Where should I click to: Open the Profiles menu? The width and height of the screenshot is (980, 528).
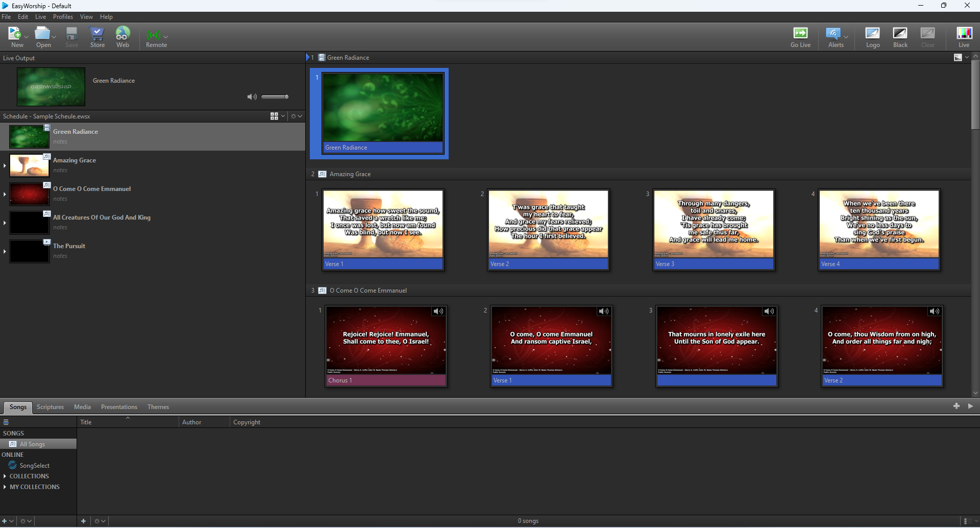(x=63, y=17)
